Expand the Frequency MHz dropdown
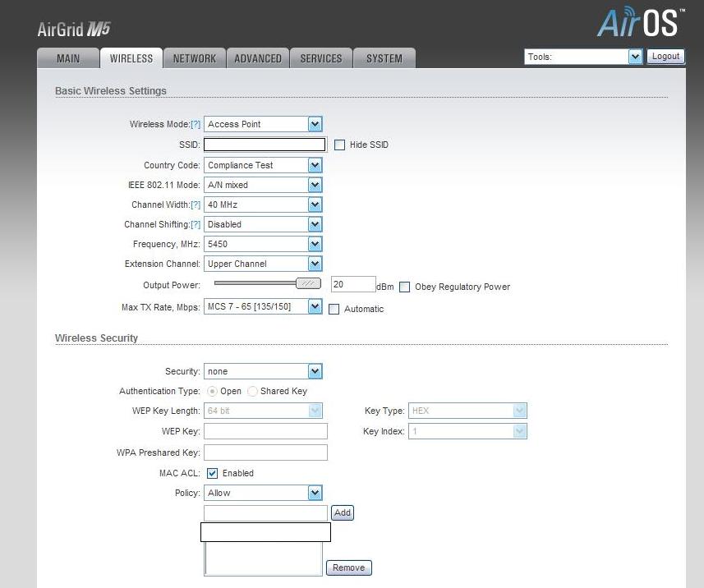Viewport: 704px width, 588px height. click(263, 244)
